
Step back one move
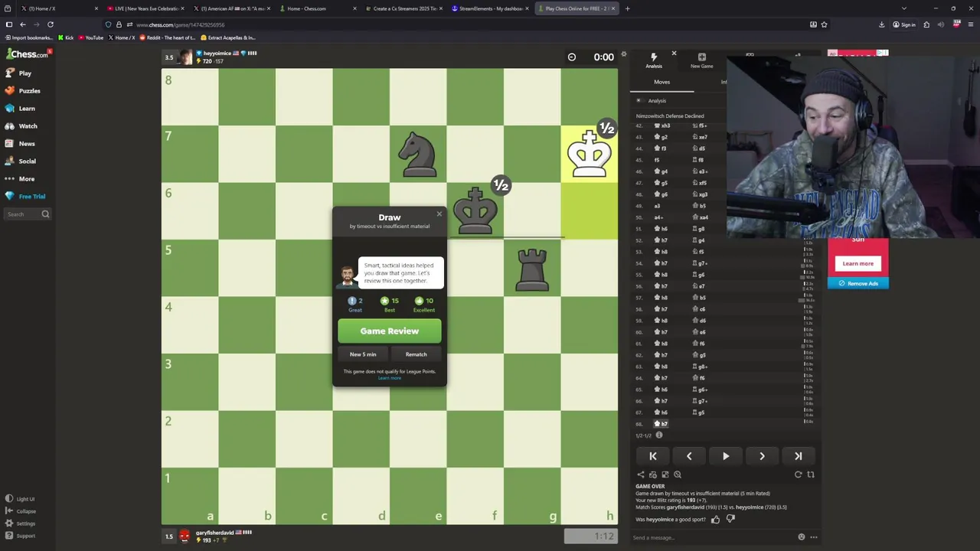click(x=689, y=456)
